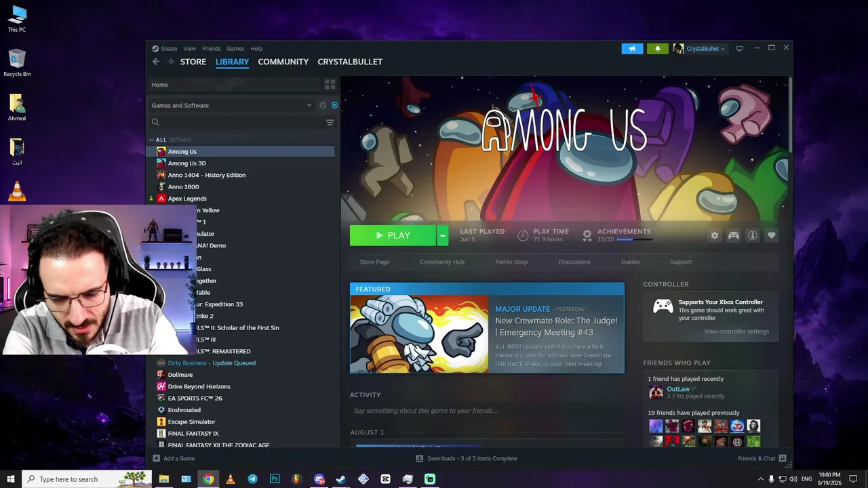Expand the Games and Software dropdown
Screen dimensions: 868x488
[x=309, y=105]
